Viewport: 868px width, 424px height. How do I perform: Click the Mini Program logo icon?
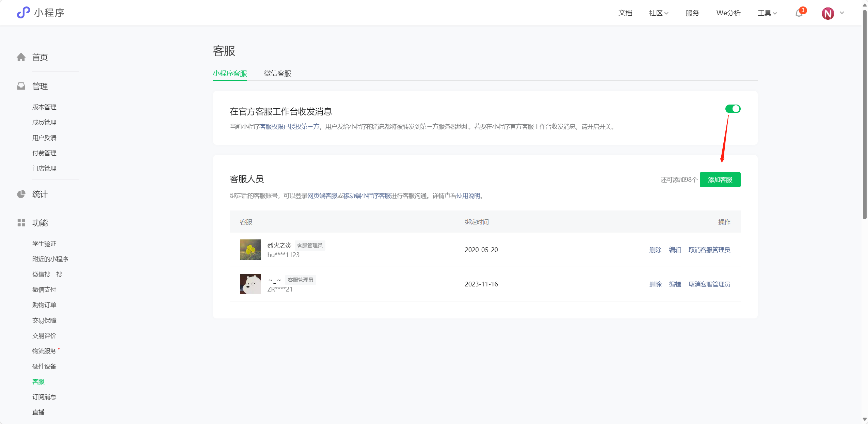pyautogui.click(x=23, y=13)
